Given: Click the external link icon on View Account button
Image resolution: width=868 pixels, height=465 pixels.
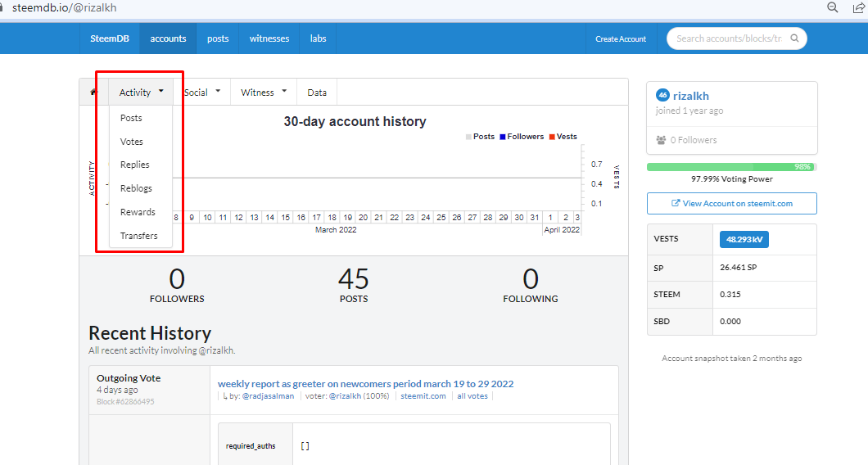Looking at the screenshot, I should point(676,203).
